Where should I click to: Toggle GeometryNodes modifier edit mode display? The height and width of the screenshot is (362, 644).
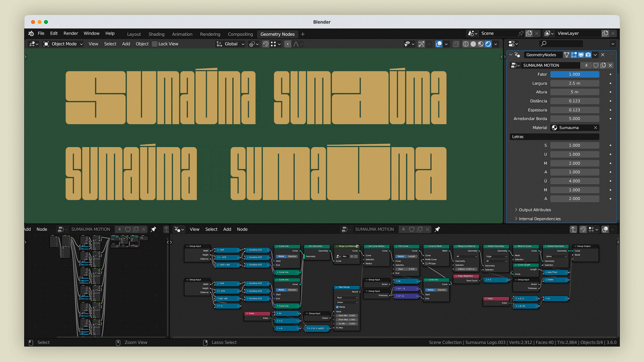(x=574, y=55)
